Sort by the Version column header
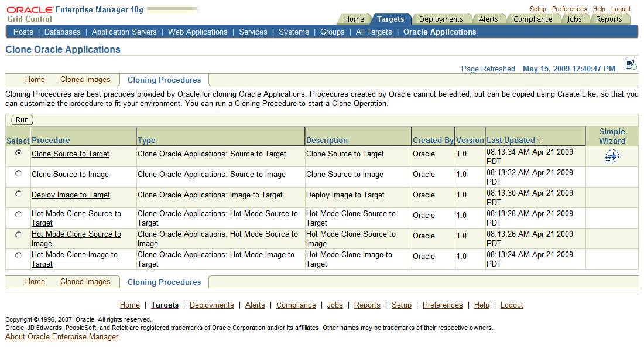Image resolution: width=644 pixels, height=351 pixels. coord(470,140)
